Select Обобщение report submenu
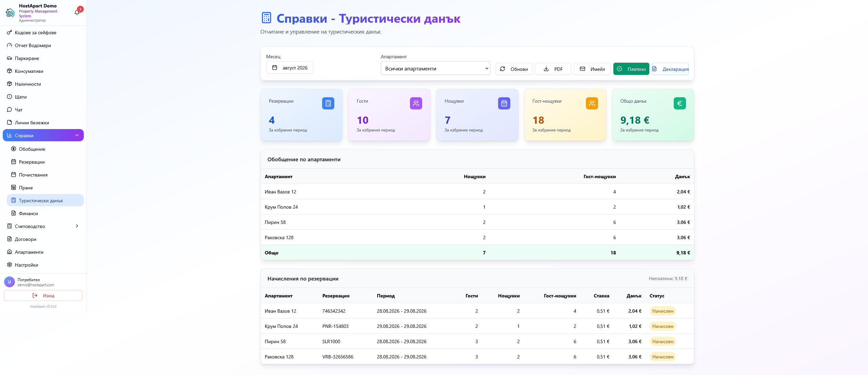 (x=45, y=149)
